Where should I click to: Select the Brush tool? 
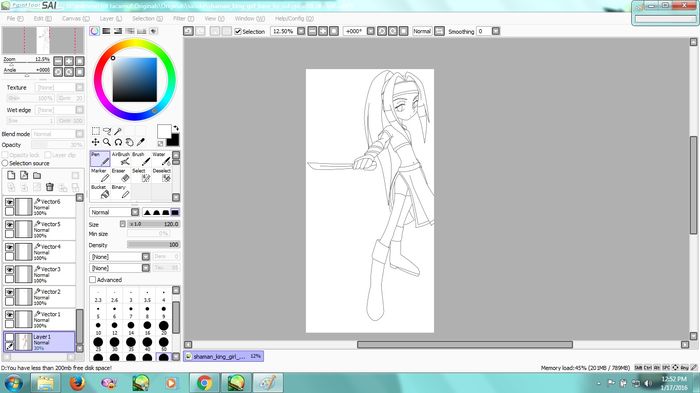(x=141, y=159)
